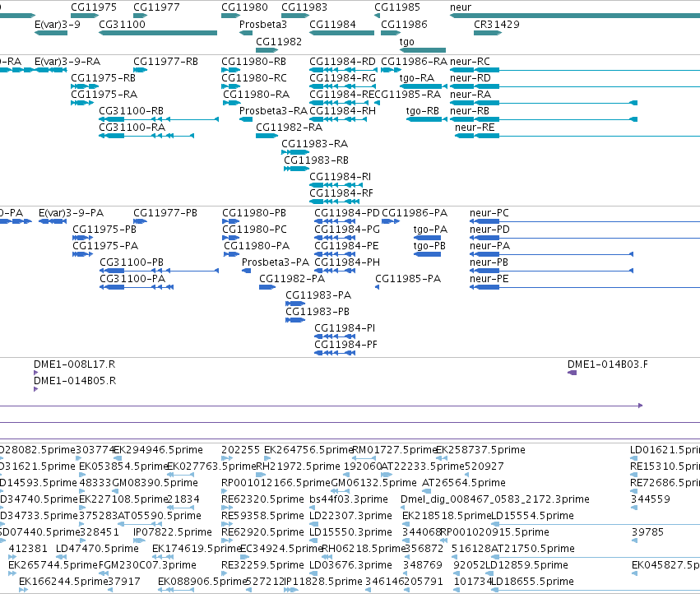Screen dimensions: 700x594
Task: Click transcript CG11980-RA
Action: (257, 95)
